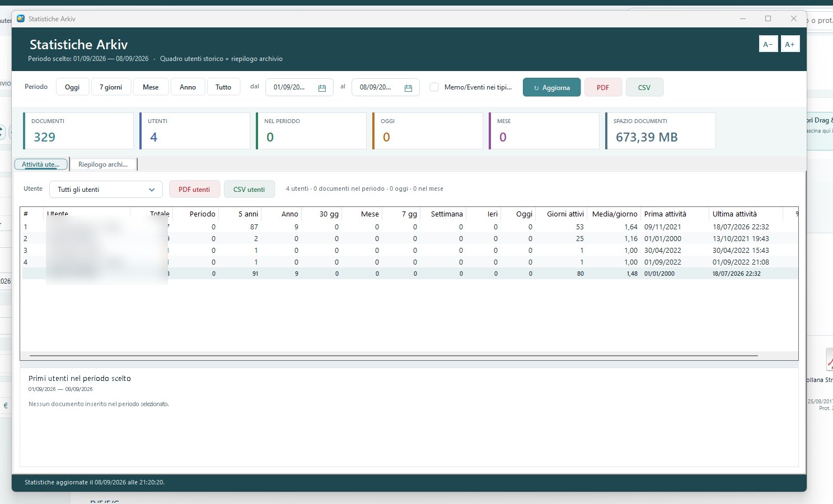The image size is (833, 504).
Task: Click the first activity date '09/11/2021'
Action: coord(663,227)
